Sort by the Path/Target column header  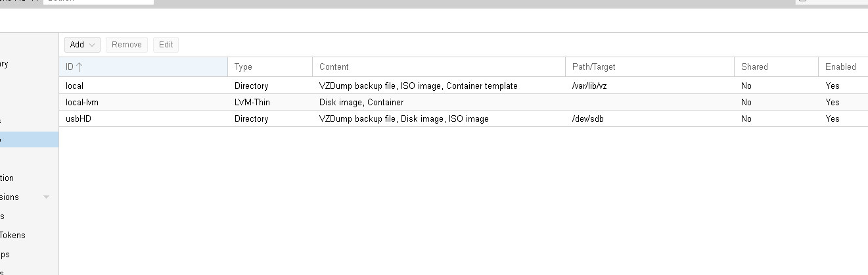[650, 66]
